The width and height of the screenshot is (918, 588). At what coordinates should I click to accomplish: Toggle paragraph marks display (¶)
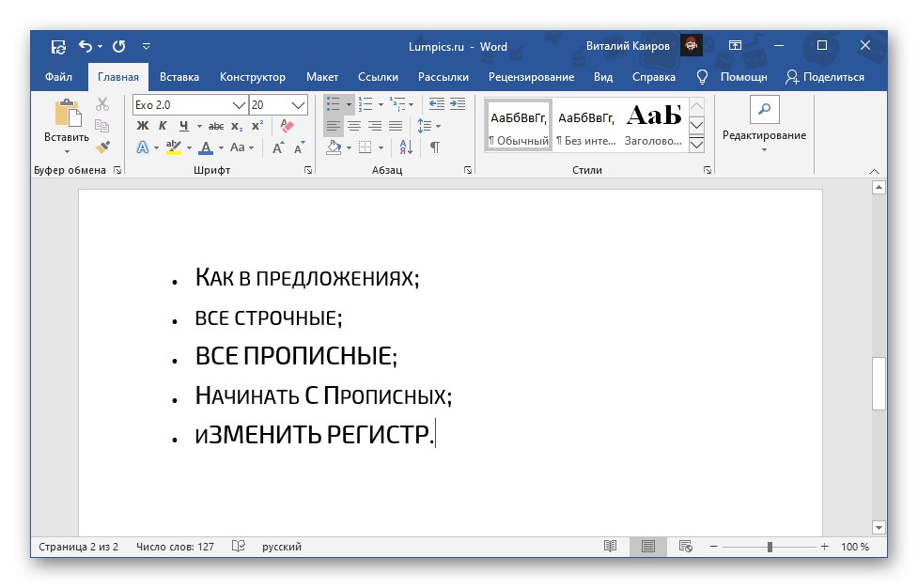436,147
